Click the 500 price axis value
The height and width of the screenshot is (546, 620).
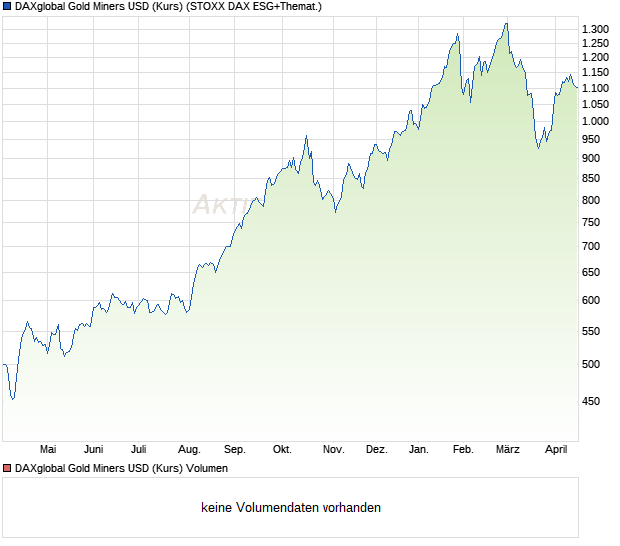(591, 365)
